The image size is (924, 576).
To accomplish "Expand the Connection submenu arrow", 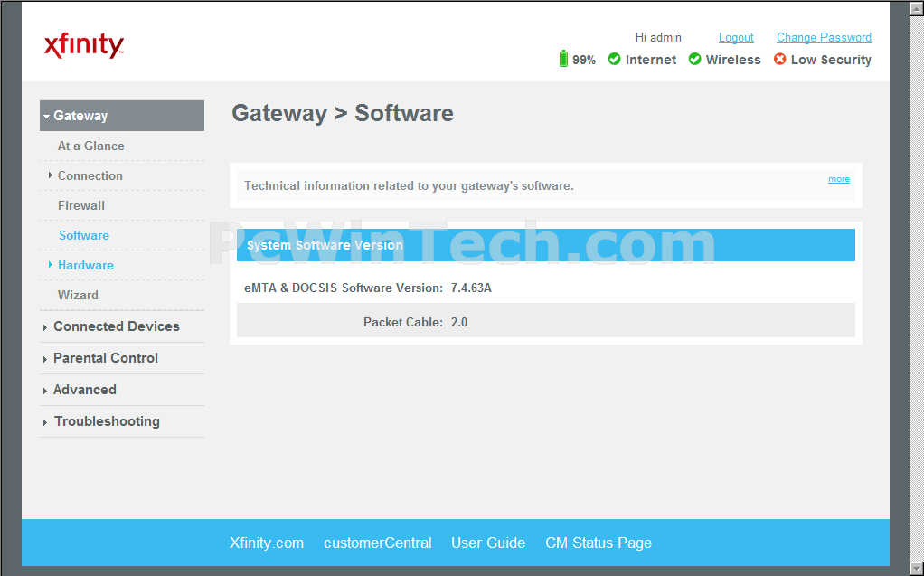I will [51, 175].
